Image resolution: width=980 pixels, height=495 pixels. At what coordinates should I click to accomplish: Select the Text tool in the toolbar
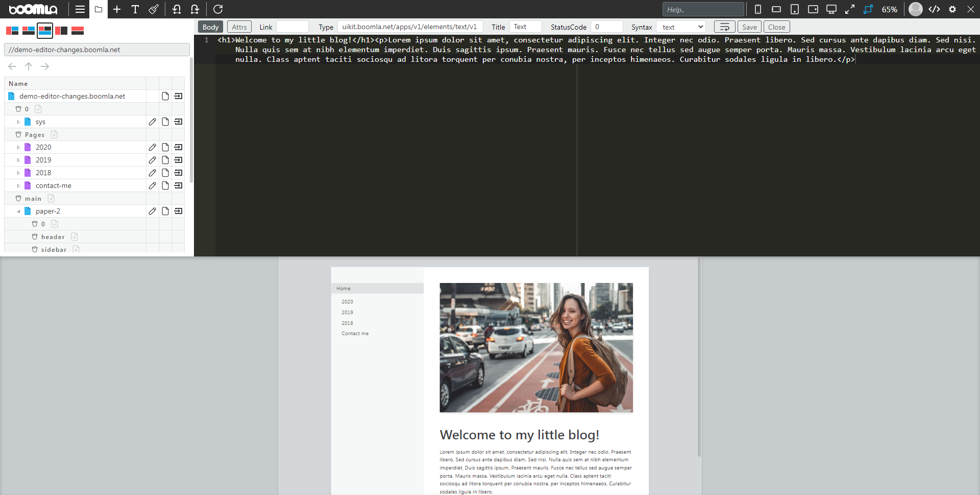click(x=135, y=9)
